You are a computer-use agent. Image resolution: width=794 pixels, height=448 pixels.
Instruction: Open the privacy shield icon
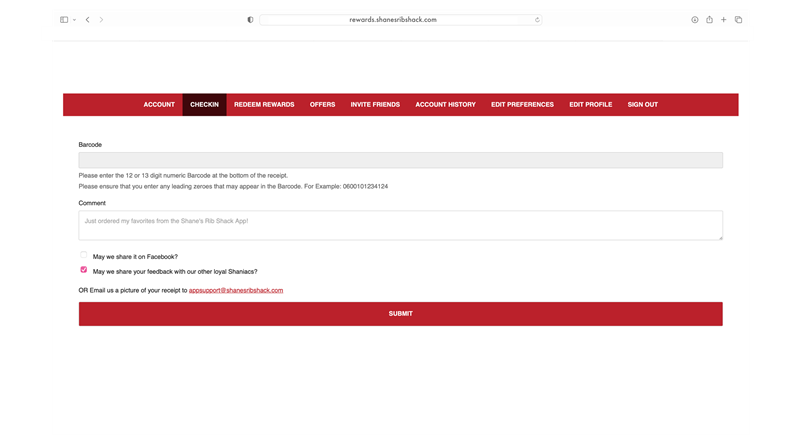click(250, 20)
